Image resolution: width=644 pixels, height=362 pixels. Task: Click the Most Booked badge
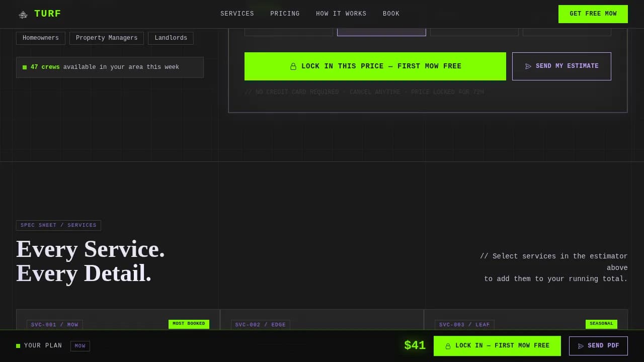pyautogui.click(x=189, y=324)
